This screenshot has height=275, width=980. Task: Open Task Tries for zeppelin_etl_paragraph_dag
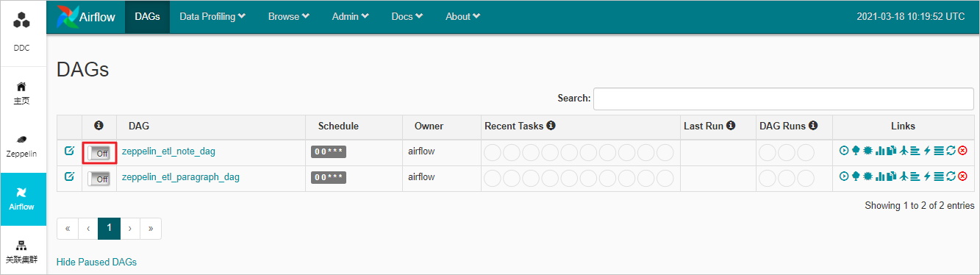892,176
